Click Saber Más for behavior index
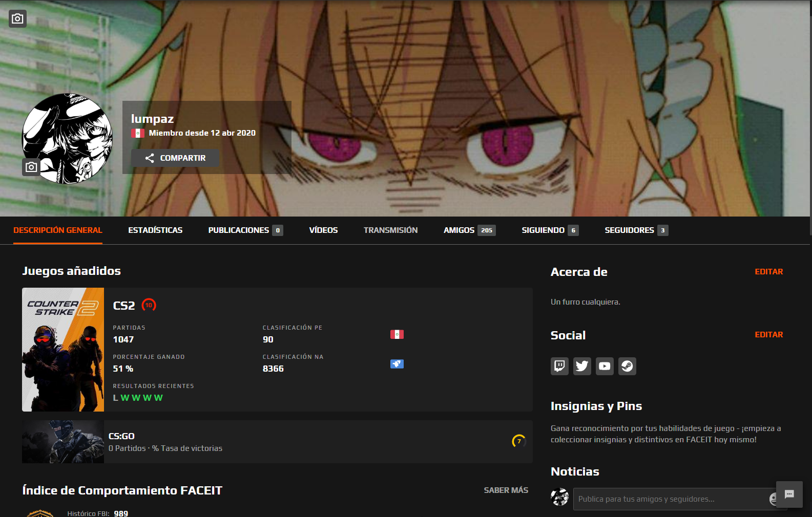The height and width of the screenshot is (517, 812). (506, 490)
